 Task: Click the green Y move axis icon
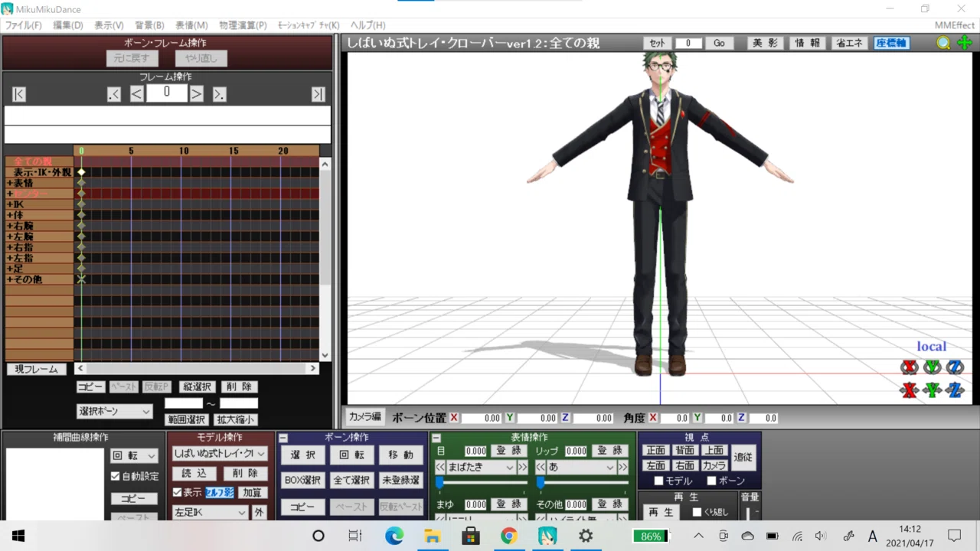(x=932, y=390)
